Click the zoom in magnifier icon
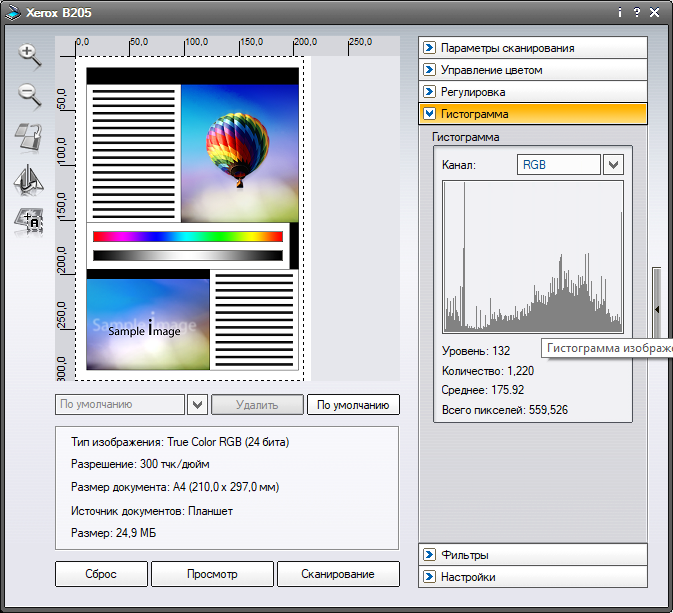Viewport: 673px width, 613px height. (29, 56)
